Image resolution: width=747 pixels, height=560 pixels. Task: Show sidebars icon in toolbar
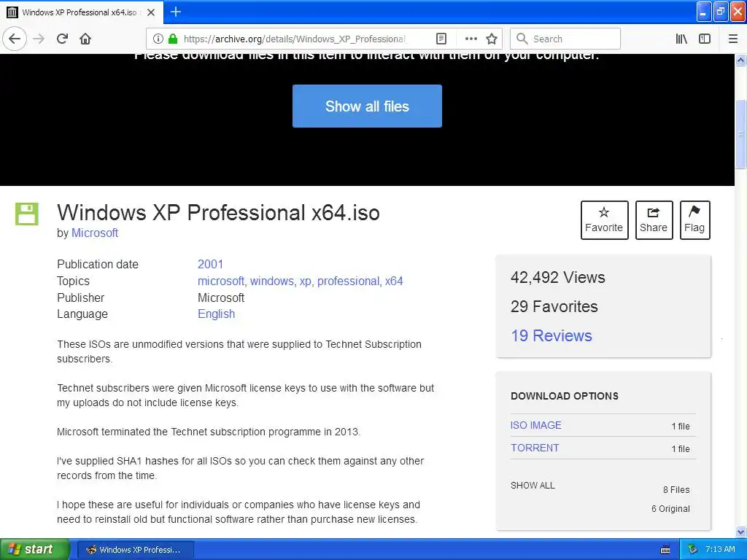[705, 39]
